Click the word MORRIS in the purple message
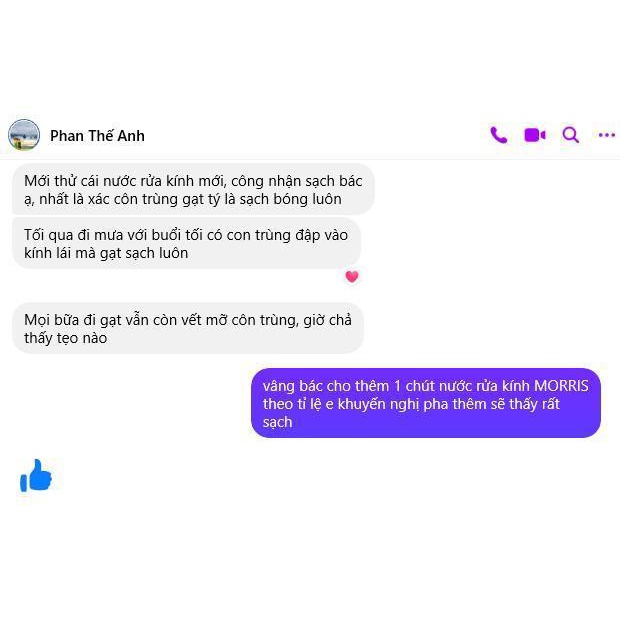620x620 pixels. click(x=561, y=386)
